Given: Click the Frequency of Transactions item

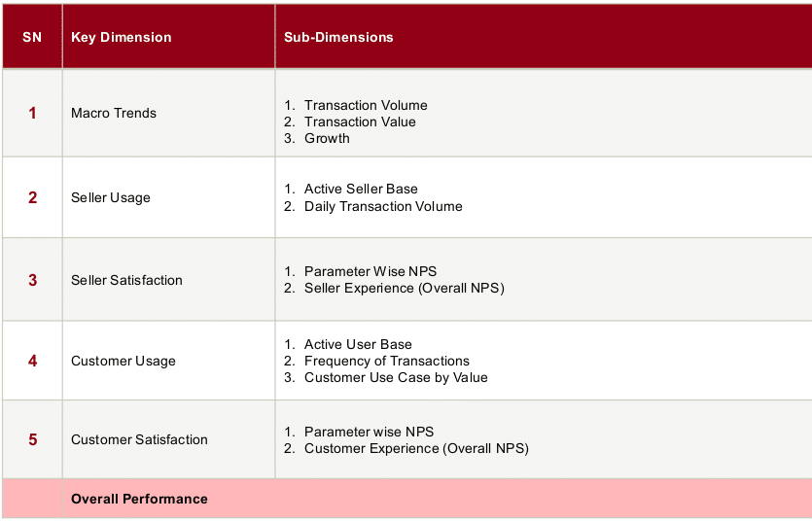Looking at the screenshot, I should (x=387, y=361).
